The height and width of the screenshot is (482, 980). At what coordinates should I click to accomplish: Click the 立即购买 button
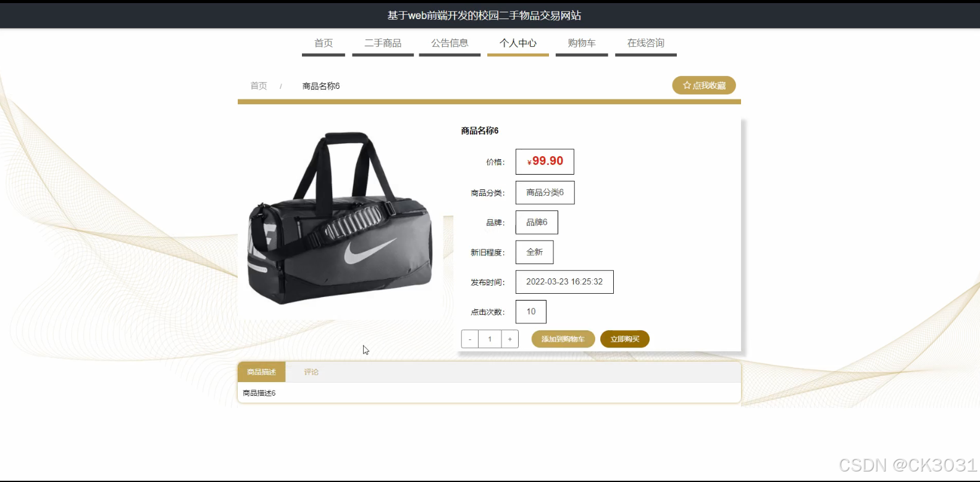click(x=625, y=339)
